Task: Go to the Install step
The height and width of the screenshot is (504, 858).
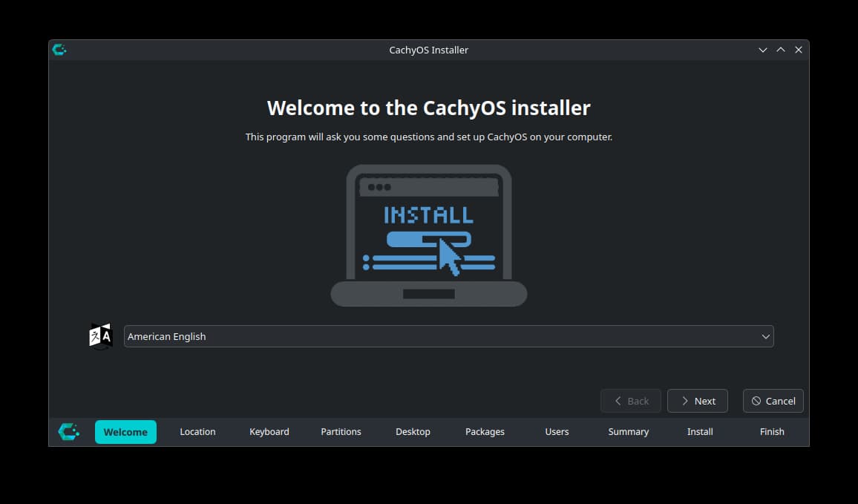Action: coord(701,432)
